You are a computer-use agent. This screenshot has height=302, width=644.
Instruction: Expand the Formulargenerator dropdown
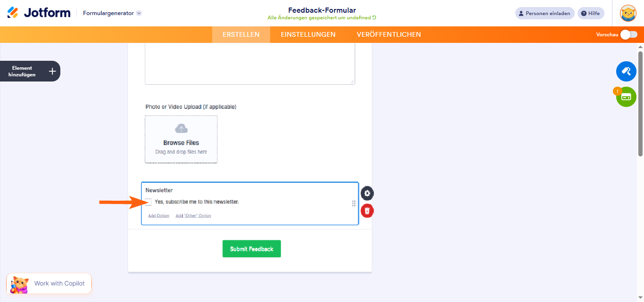click(x=111, y=14)
